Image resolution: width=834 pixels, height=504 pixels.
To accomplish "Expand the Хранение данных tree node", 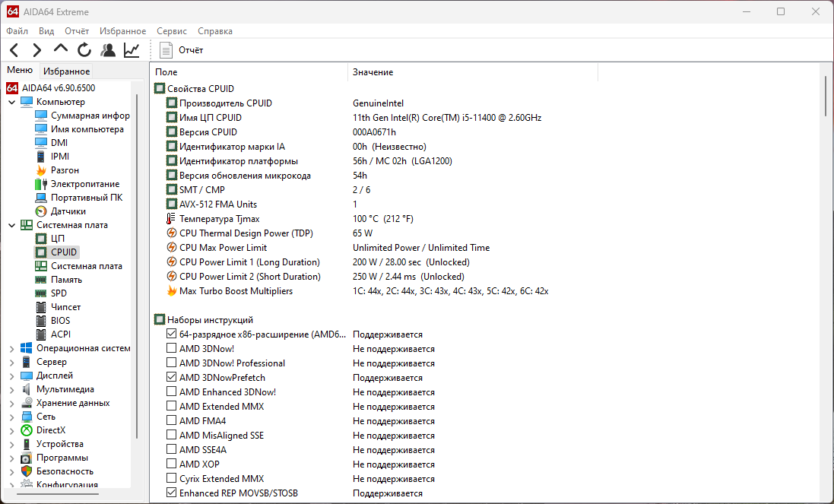I will 11,403.
